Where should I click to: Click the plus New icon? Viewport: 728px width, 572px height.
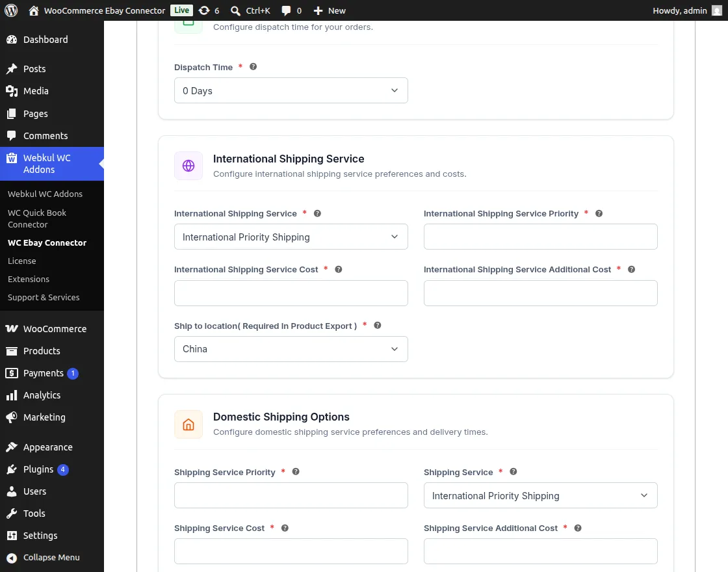318,10
